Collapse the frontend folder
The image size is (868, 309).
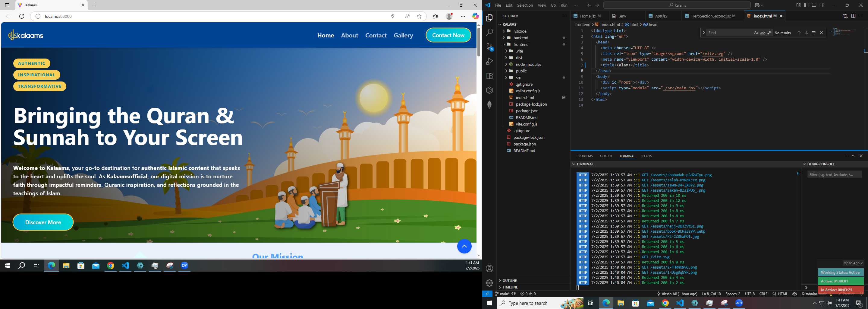click(521, 45)
